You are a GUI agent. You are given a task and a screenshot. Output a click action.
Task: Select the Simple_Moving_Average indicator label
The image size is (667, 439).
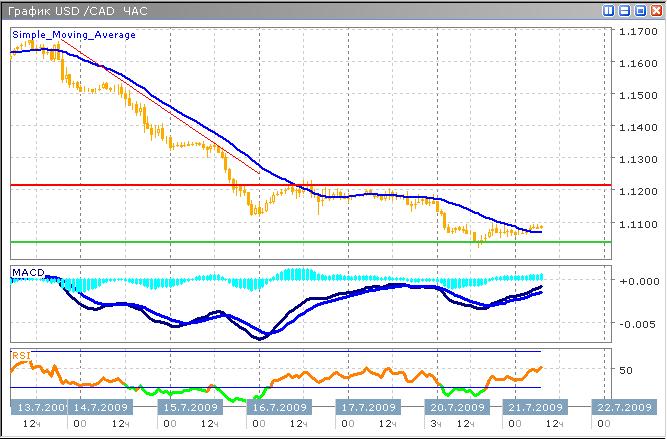[74, 35]
